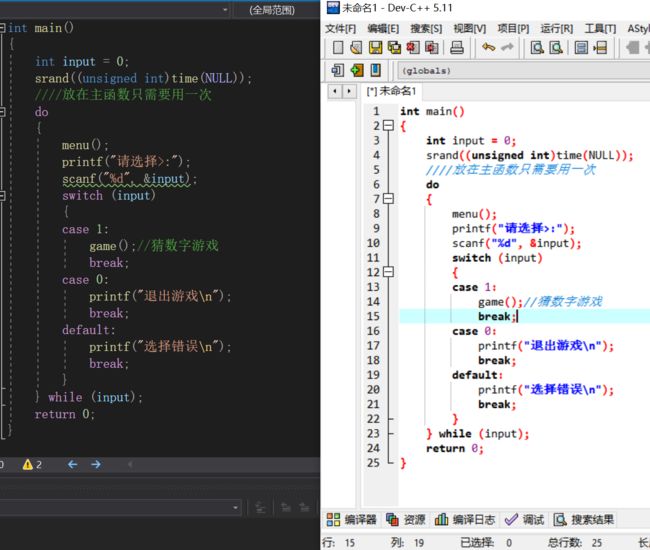The height and width of the screenshot is (550, 650).
Task: Click the grey Redo arrow icon
Action: (x=507, y=48)
